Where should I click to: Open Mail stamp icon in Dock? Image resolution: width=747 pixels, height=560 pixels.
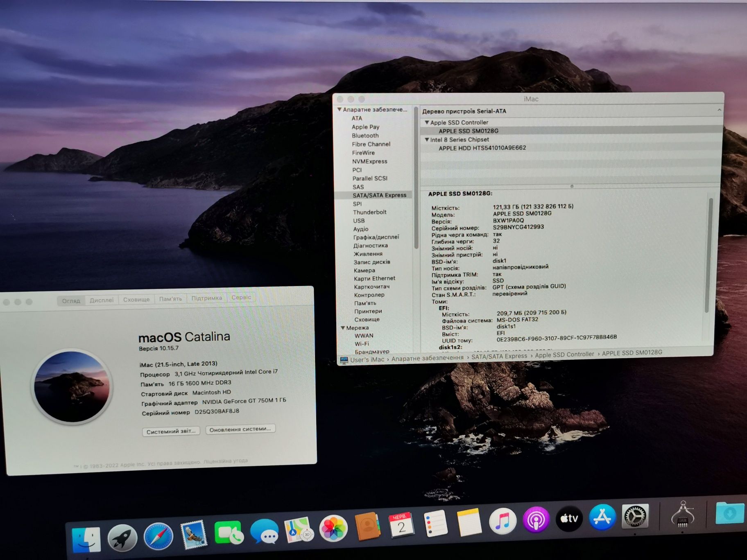point(193,534)
